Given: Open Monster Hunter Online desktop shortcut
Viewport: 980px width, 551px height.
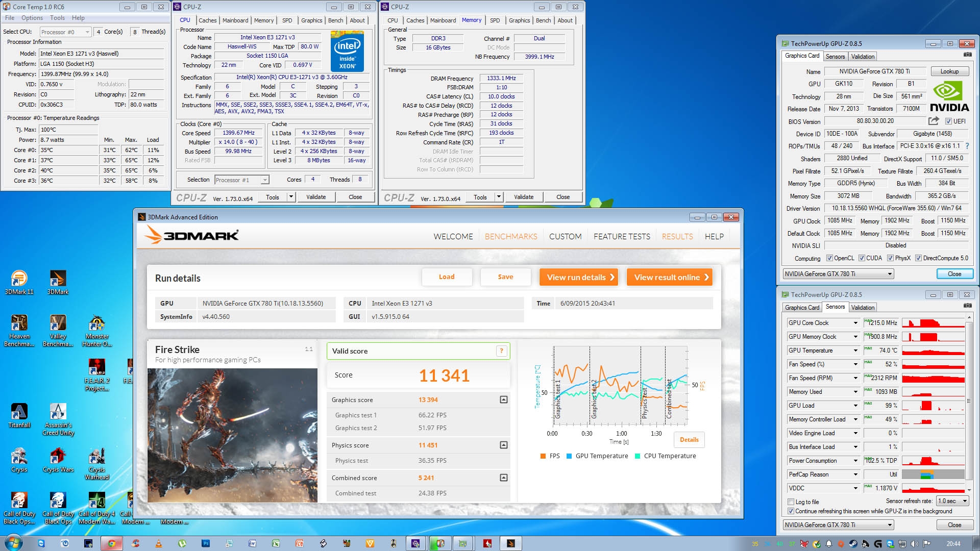Looking at the screenshot, I should click(x=97, y=331).
